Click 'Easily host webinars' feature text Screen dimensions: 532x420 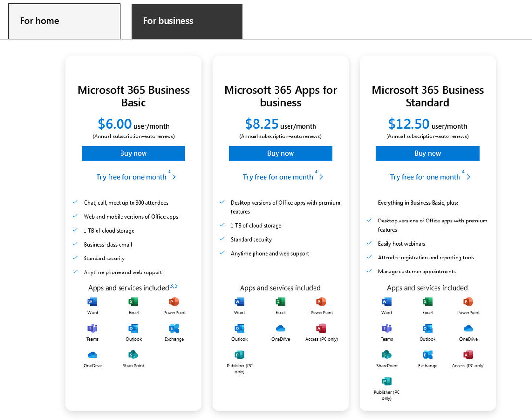click(x=401, y=244)
